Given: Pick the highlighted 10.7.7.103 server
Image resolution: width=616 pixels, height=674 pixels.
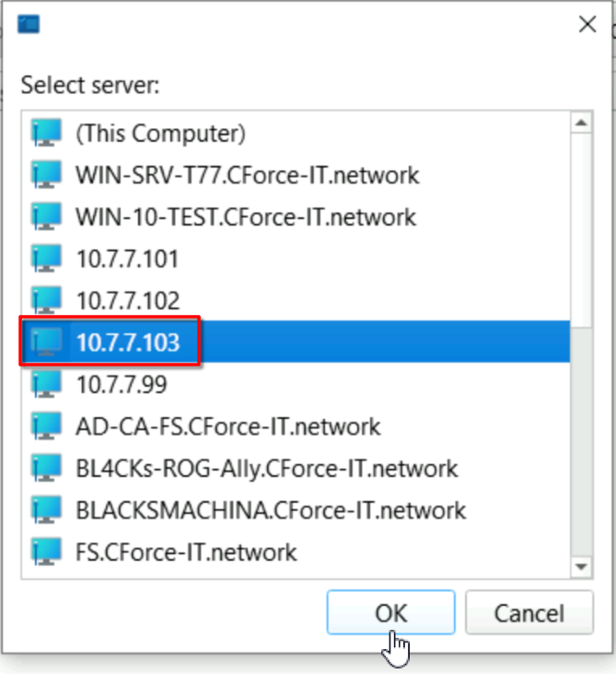Looking at the screenshot, I should pos(296,342).
